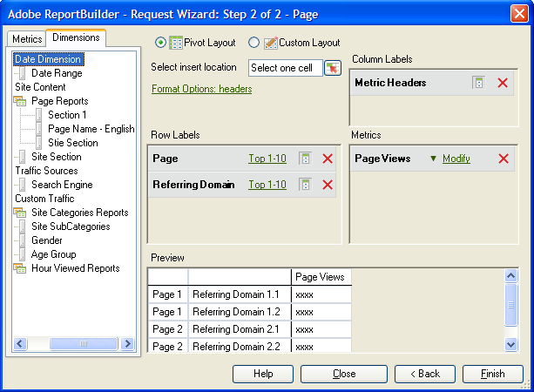Remove the Page row label with red X
Image resolution: width=534 pixels, height=392 pixels.
click(x=328, y=159)
